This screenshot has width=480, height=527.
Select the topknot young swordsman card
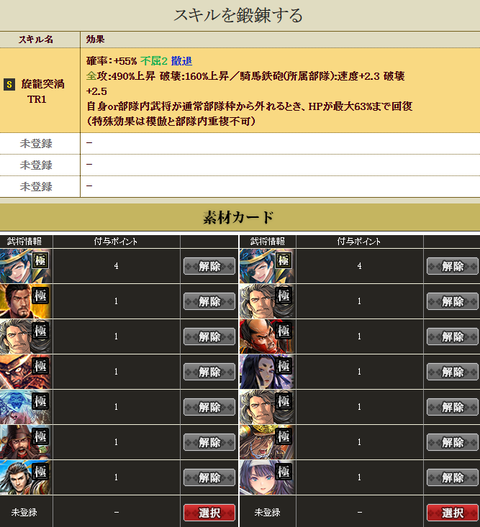(x=25, y=477)
